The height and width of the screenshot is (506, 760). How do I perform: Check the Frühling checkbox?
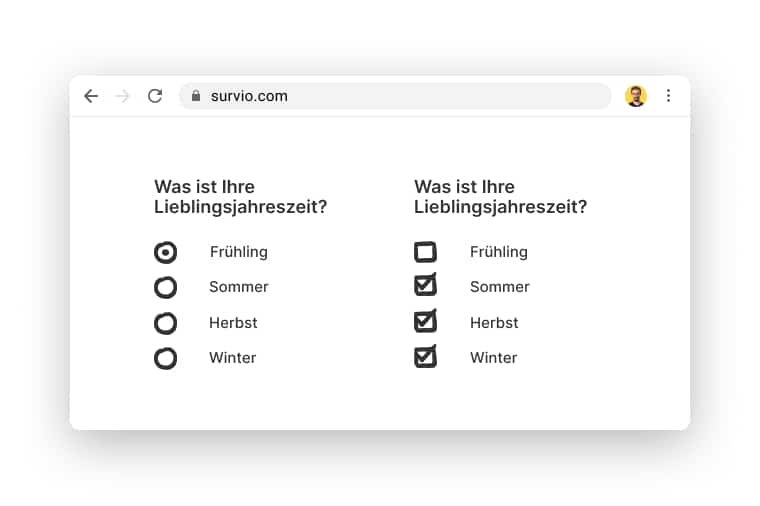click(x=426, y=252)
